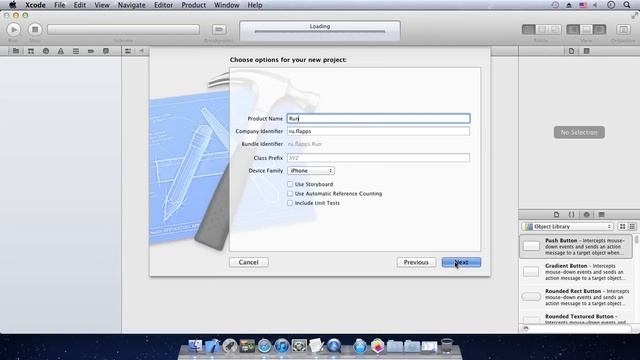The width and height of the screenshot is (640, 360).
Task: Open the Xcode application menu
Action: (35, 5)
